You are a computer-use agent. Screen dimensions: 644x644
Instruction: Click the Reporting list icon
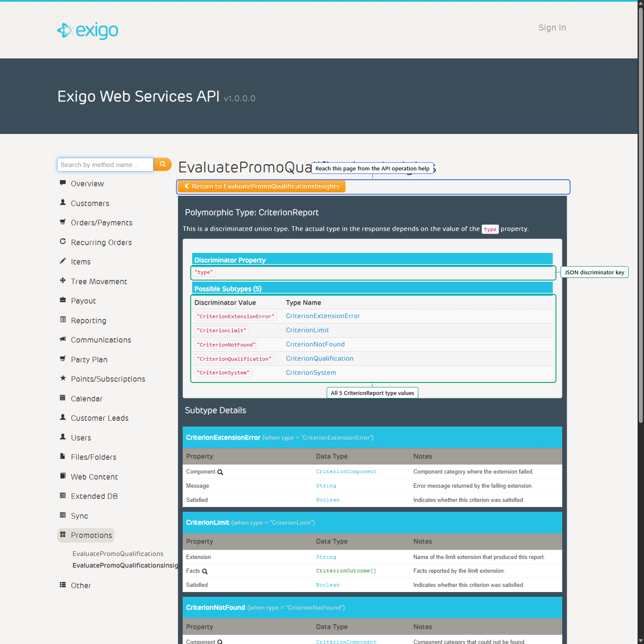tap(63, 319)
